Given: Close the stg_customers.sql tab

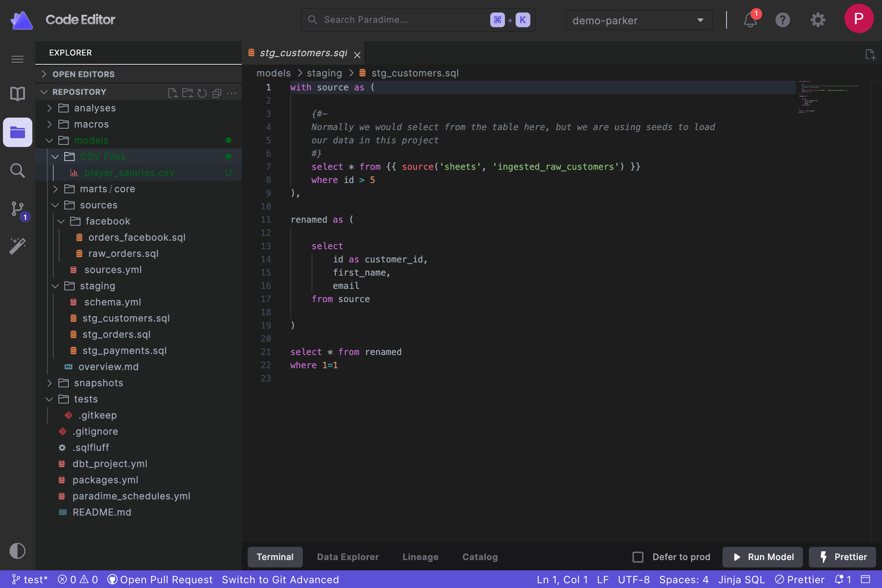Looking at the screenshot, I should (357, 55).
